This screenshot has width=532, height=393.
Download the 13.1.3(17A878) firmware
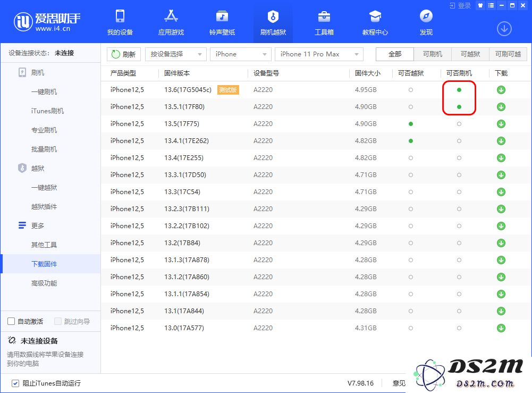click(x=501, y=260)
